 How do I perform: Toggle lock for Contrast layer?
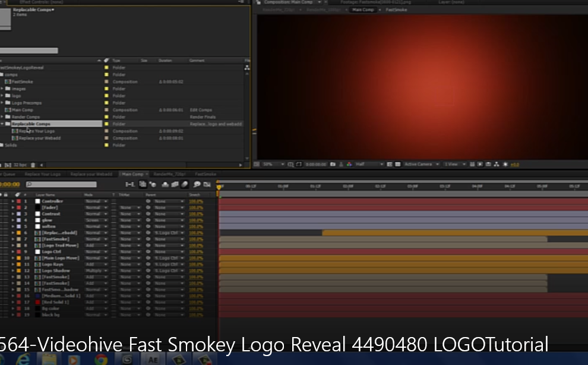click(x=6, y=214)
